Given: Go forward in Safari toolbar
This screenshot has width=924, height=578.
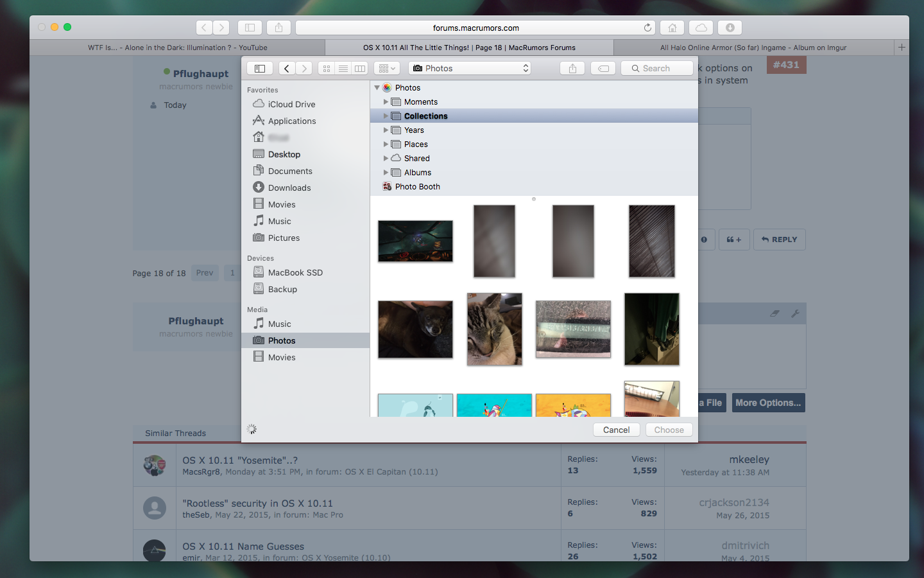Looking at the screenshot, I should [221, 28].
